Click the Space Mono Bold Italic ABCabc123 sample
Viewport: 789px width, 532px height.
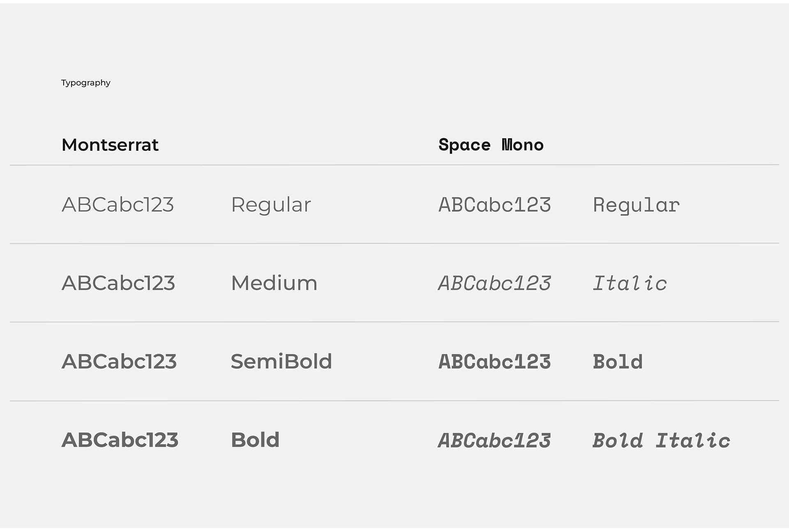pyautogui.click(x=494, y=440)
